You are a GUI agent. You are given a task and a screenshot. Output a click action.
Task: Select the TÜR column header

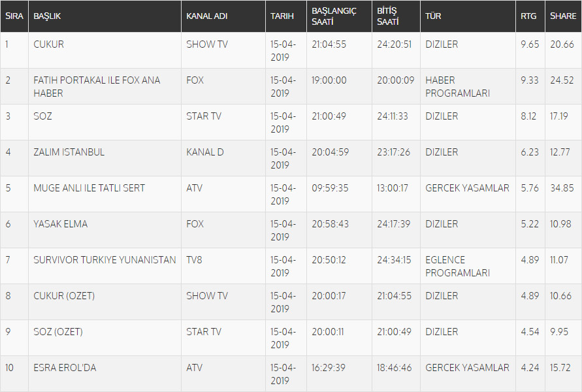pyautogui.click(x=432, y=16)
